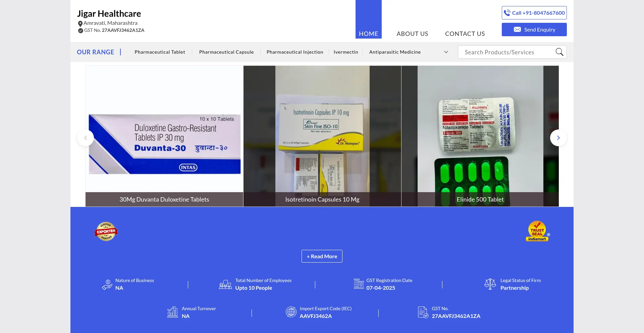Screen dimensions: 644x333
Task: Select Ivermectin category
Action: [x=346, y=52]
